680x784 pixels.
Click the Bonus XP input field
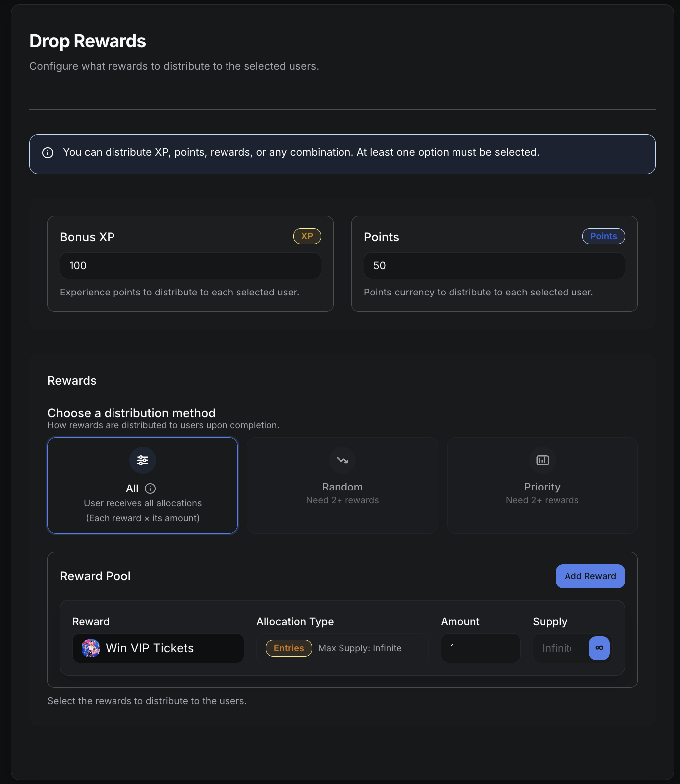click(190, 266)
